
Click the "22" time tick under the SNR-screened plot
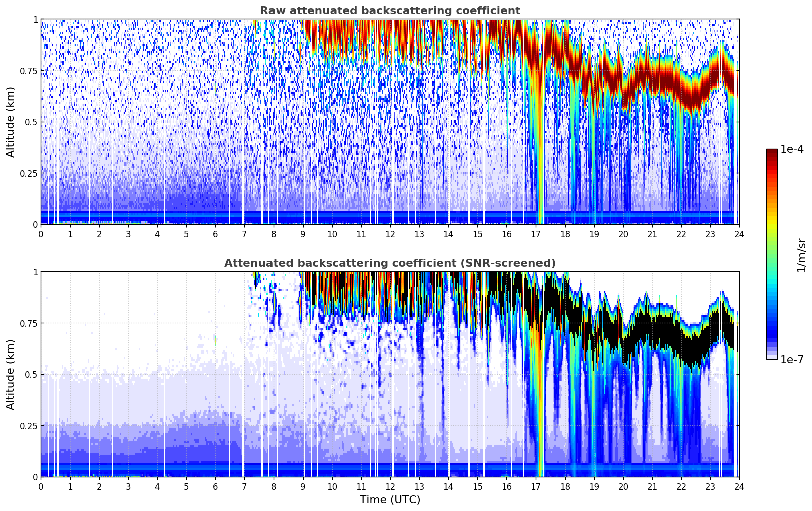tap(681, 486)
